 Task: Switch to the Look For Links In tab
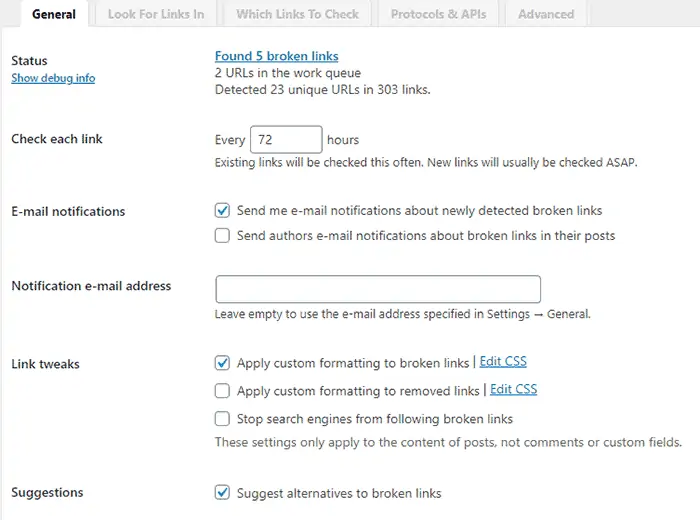[155, 14]
